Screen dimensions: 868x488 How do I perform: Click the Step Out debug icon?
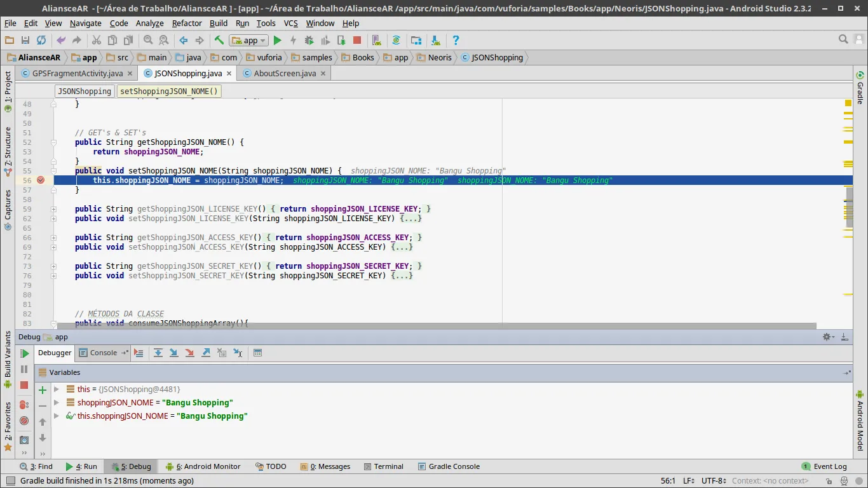[x=205, y=353]
